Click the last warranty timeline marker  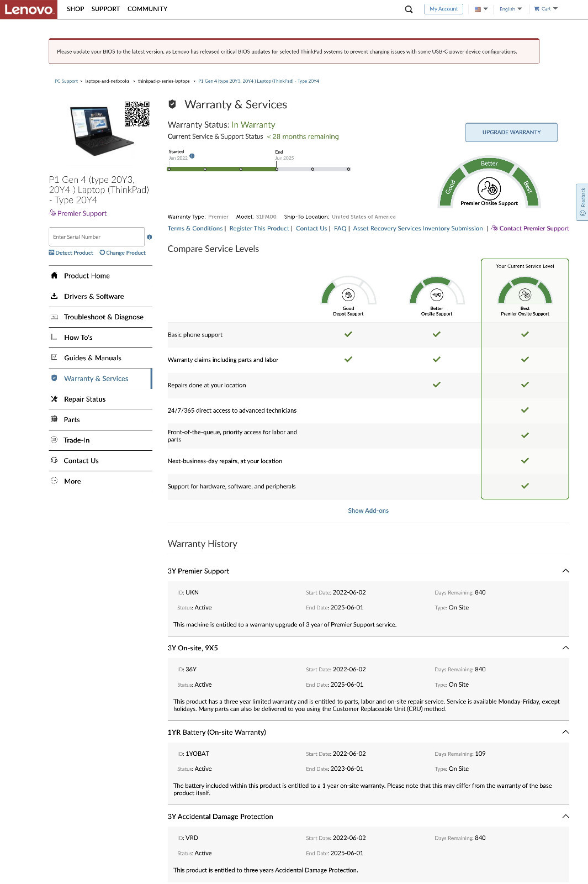click(348, 169)
